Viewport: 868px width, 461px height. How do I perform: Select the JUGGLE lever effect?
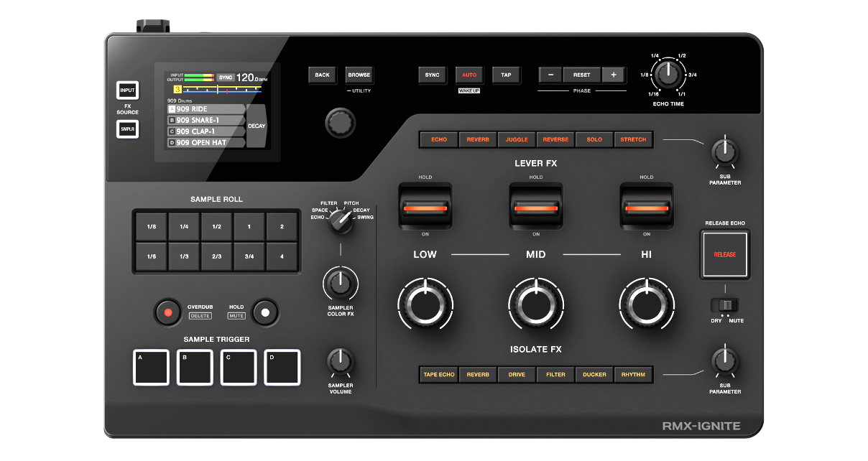[517, 139]
